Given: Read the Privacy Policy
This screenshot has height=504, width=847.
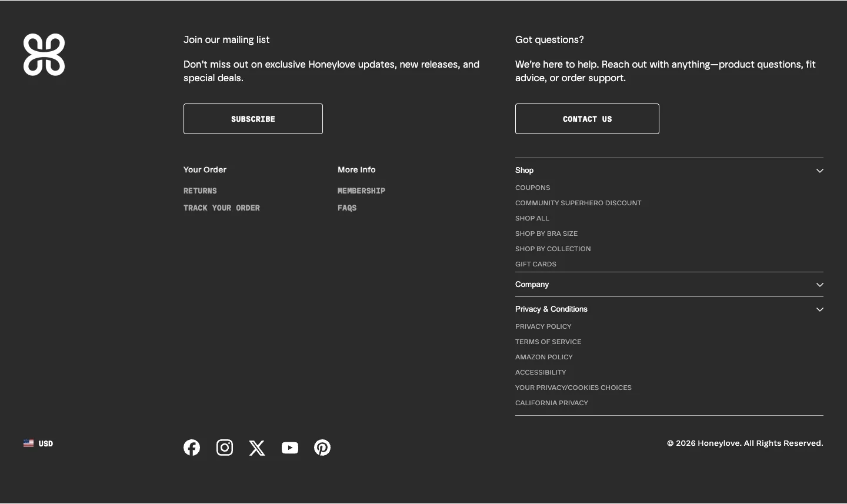Looking at the screenshot, I should 543,326.
